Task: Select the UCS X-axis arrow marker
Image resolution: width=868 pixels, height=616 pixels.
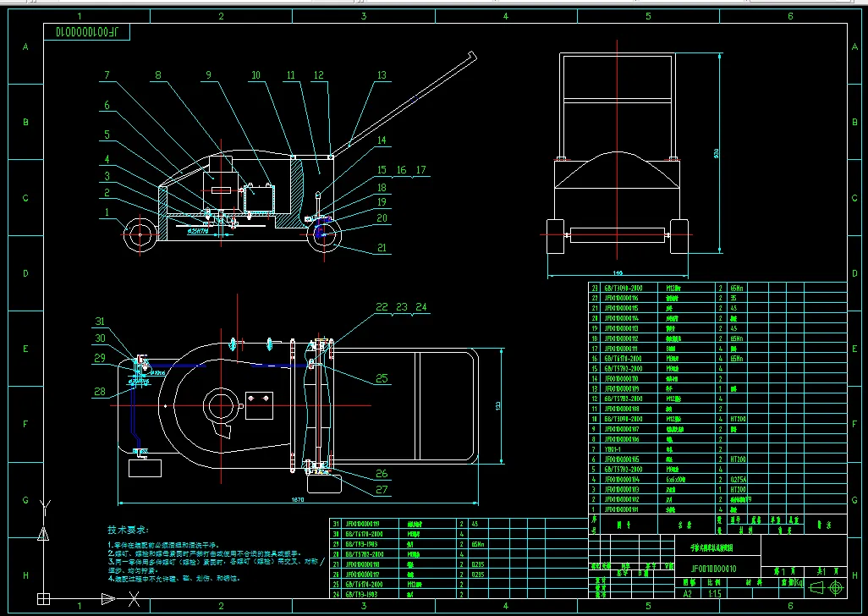Action: (x=108, y=599)
